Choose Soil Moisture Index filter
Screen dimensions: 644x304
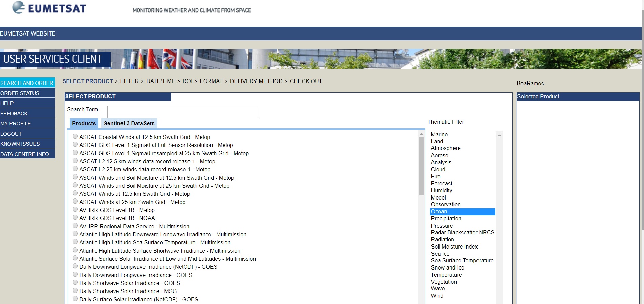463,247
